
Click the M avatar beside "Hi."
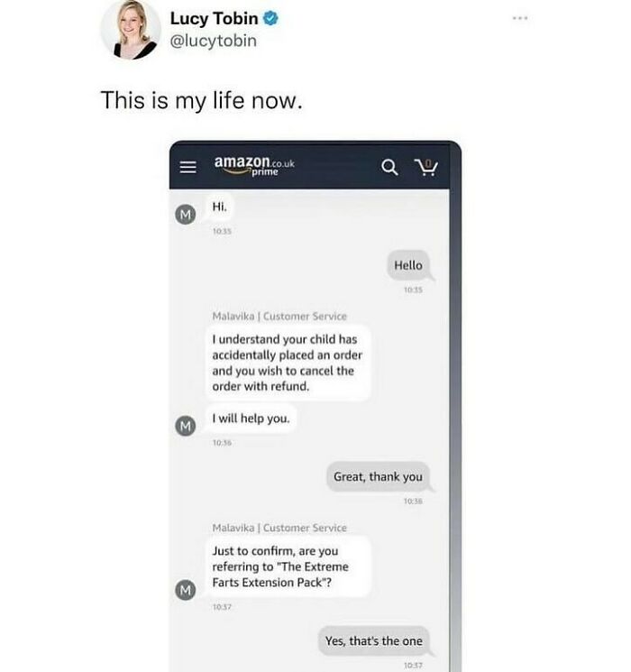[x=186, y=214]
